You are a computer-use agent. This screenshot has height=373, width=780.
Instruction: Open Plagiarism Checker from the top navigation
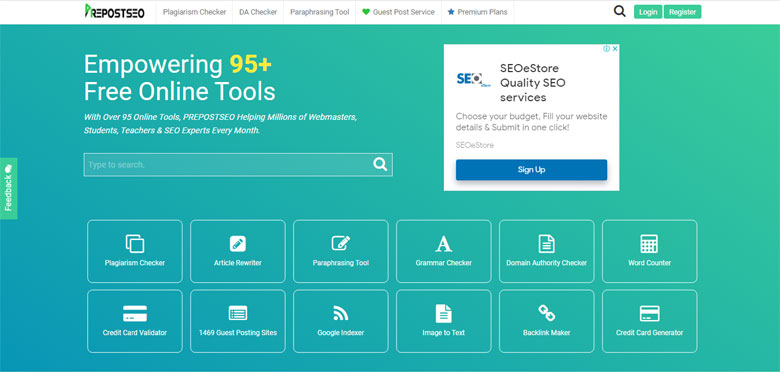(194, 12)
